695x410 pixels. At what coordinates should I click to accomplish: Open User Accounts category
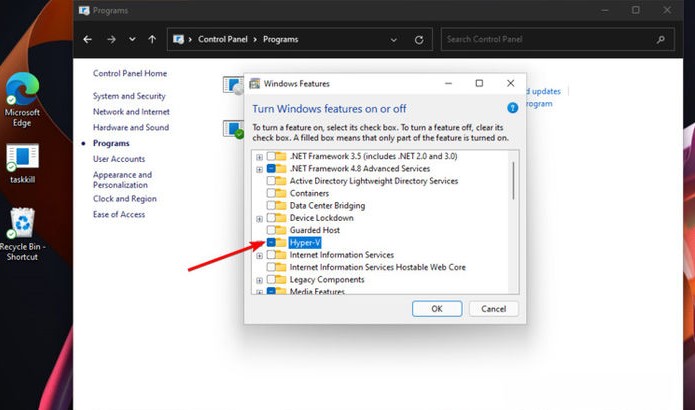[119, 159]
